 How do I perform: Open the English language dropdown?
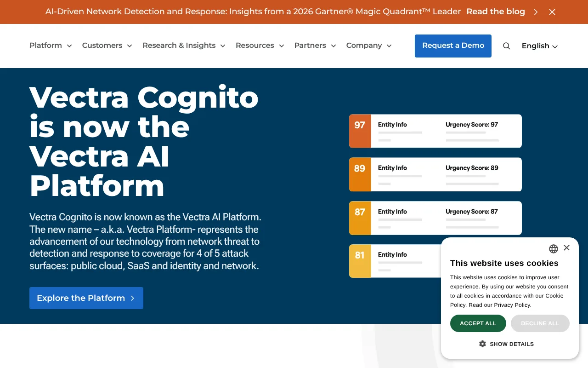pyautogui.click(x=540, y=46)
